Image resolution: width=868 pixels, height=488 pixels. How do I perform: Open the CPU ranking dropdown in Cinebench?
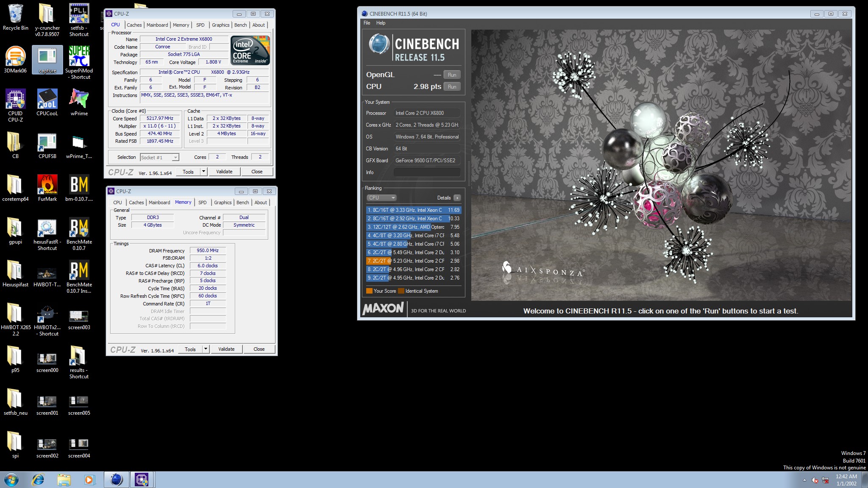tap(381, 198)
